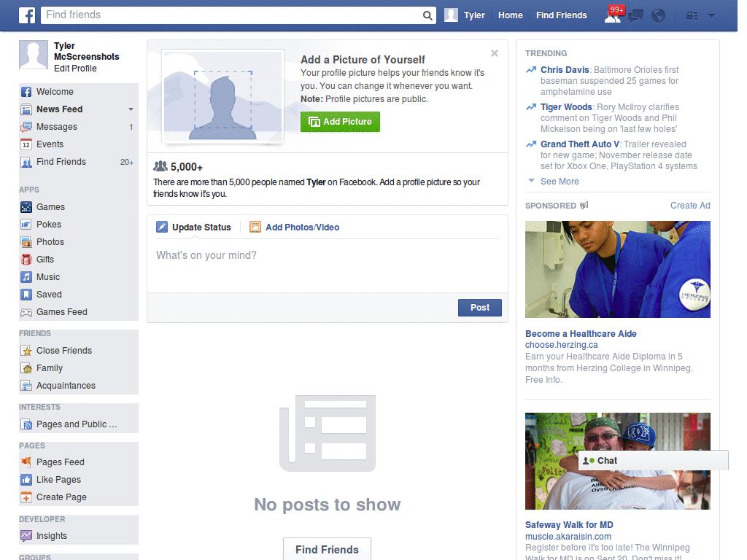Open account menu dropdown arrow
Viewport: 747px width, 560px height.
(x=711, y=15)
